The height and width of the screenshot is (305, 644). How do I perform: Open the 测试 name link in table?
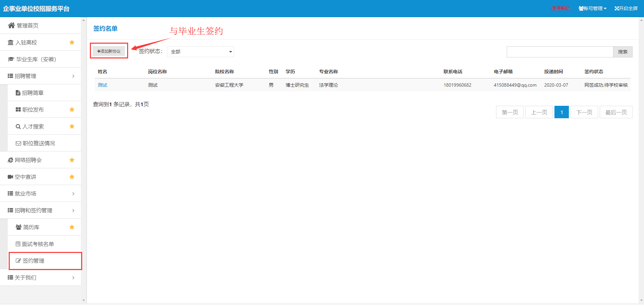pos(102,85)
